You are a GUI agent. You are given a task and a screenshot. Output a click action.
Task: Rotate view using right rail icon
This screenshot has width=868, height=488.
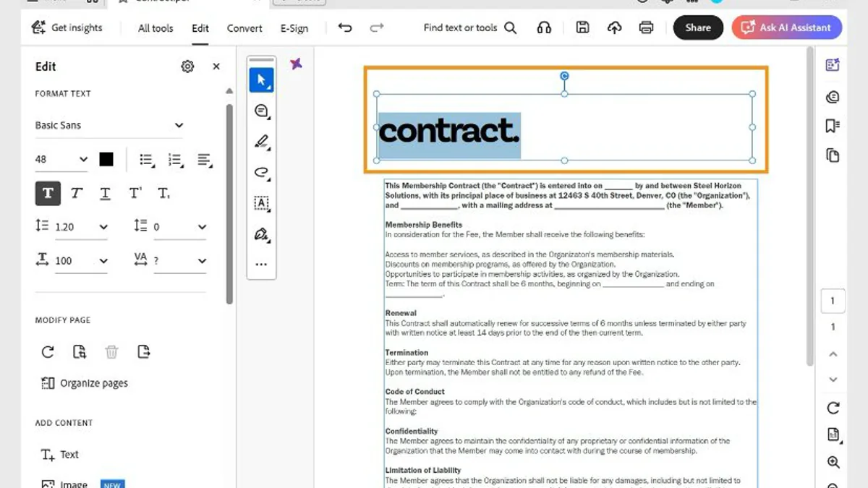coord(833,408)
